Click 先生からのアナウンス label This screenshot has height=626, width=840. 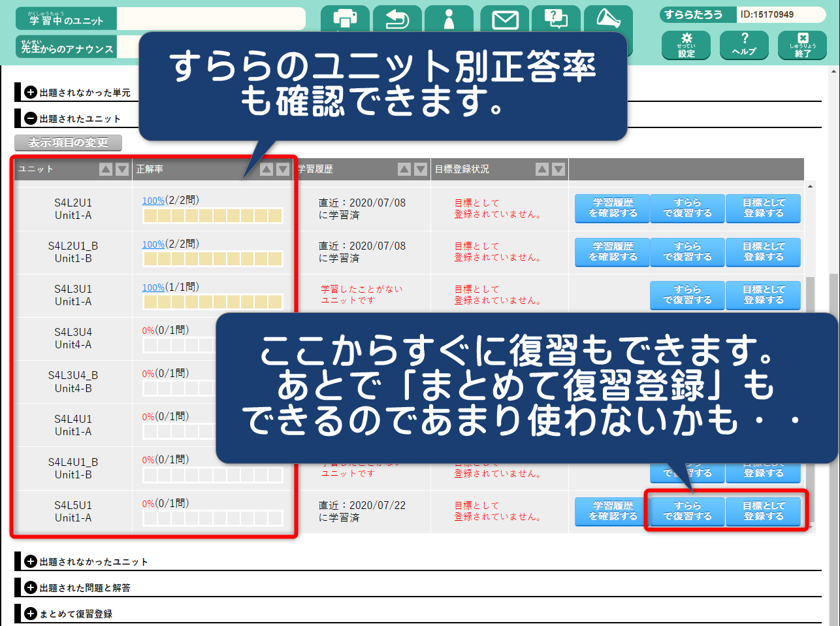point(67,47)
